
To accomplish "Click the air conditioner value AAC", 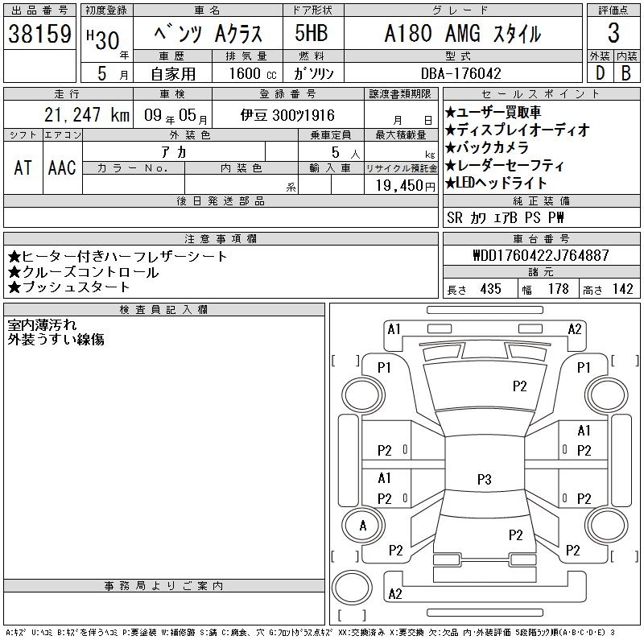I will (x=63, y=167).
